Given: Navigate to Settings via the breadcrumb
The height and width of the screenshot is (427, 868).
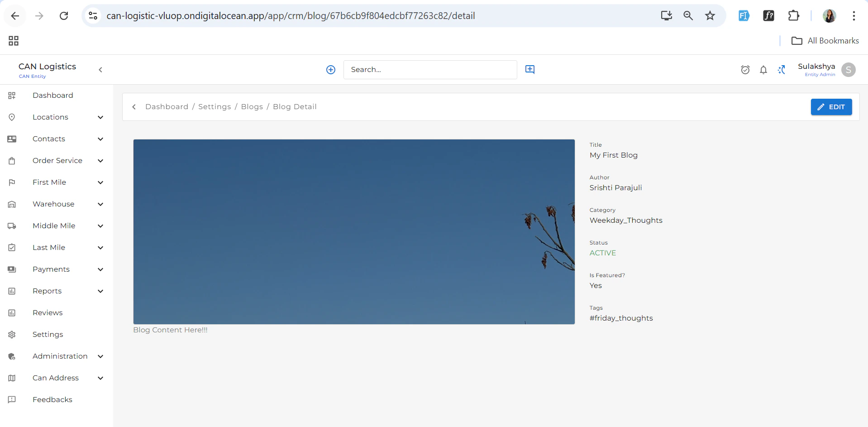Looking at the screenshot, I should (214, 106).
